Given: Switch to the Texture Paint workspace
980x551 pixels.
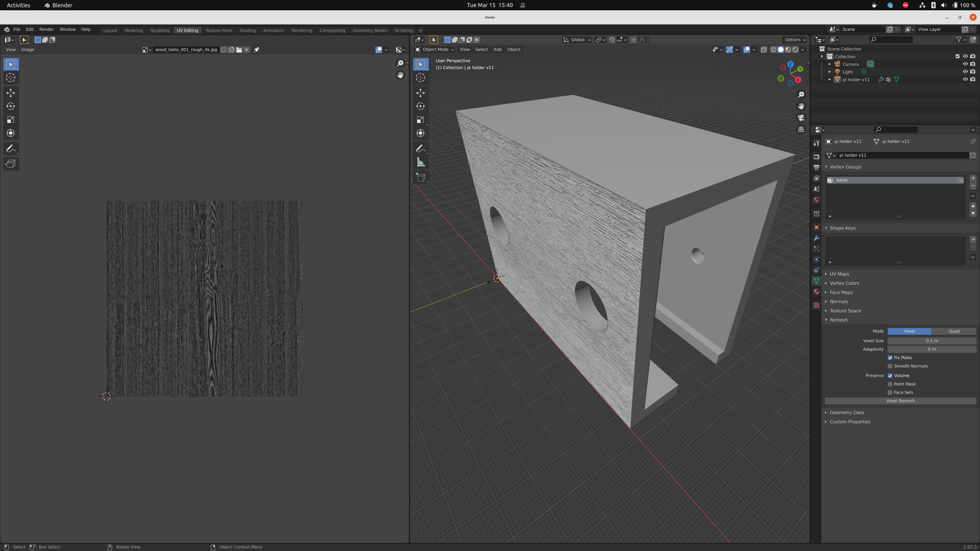Looking at the screenshot, I should 218,30.
